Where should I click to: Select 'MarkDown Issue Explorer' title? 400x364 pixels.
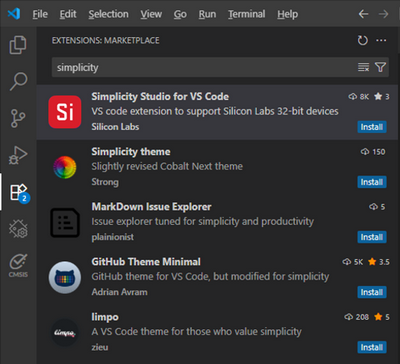151,207
